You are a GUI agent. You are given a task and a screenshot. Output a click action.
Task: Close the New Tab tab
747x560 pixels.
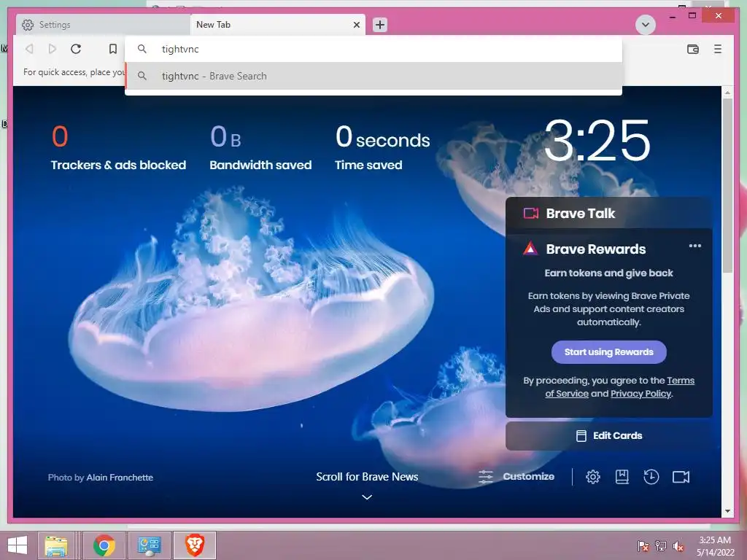[356, 25]
